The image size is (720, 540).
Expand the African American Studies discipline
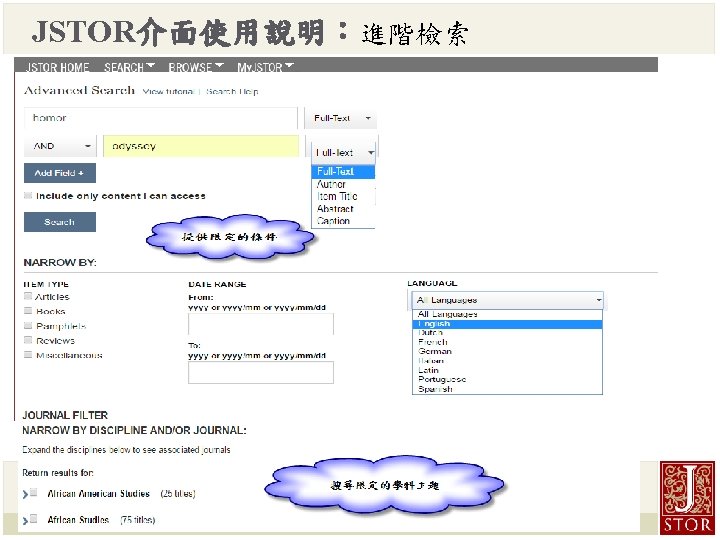25,495
